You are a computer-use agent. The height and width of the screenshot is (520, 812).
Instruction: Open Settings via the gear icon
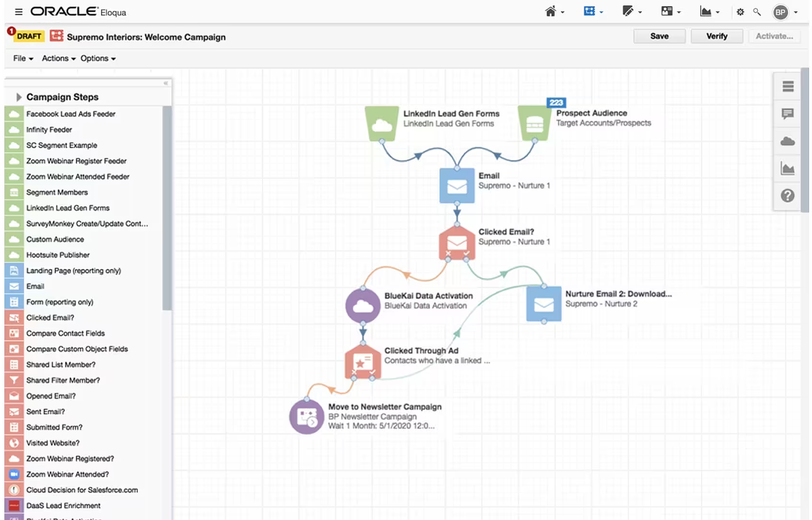(x=740, y=12)
